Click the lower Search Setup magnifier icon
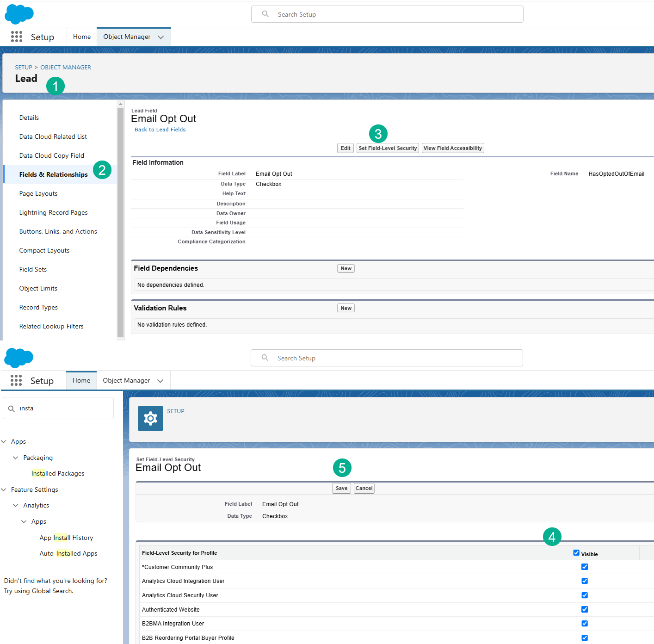This screenshot has height=644, width=654. [x=265, y=358]
